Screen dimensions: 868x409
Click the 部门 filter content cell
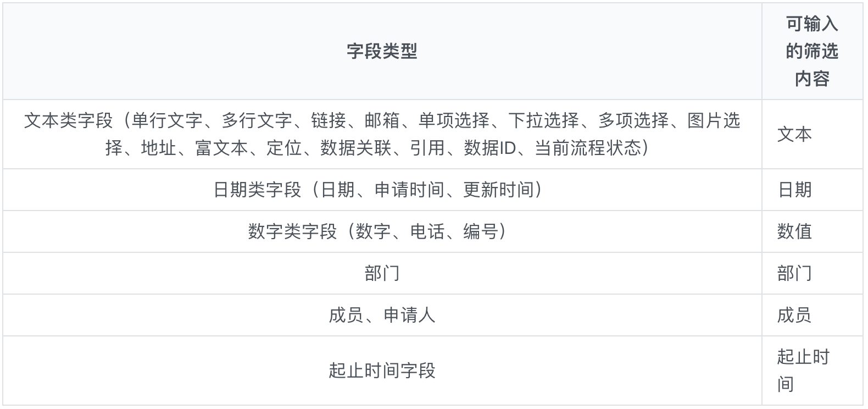(x=812, y=273)
